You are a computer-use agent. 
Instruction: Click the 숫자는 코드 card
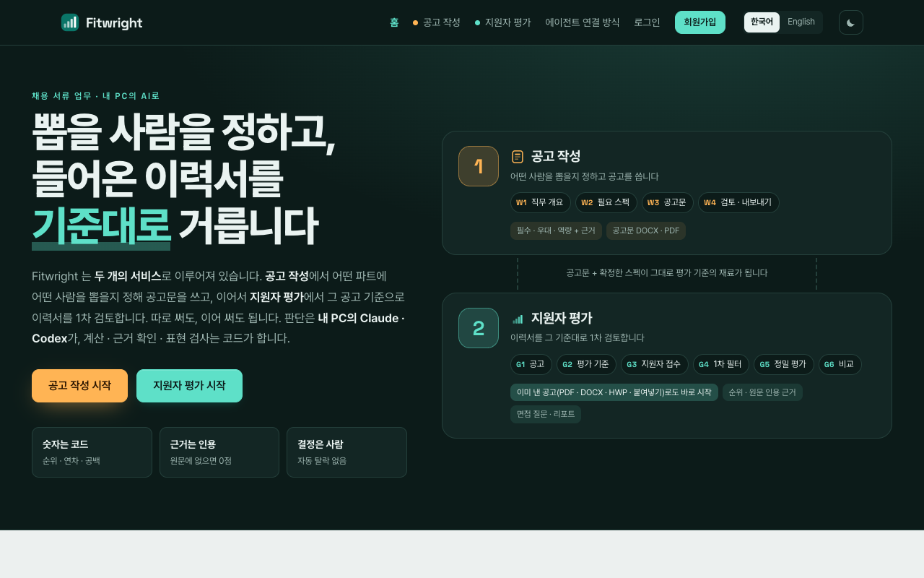pyautogui.click(x=92, y=452)
